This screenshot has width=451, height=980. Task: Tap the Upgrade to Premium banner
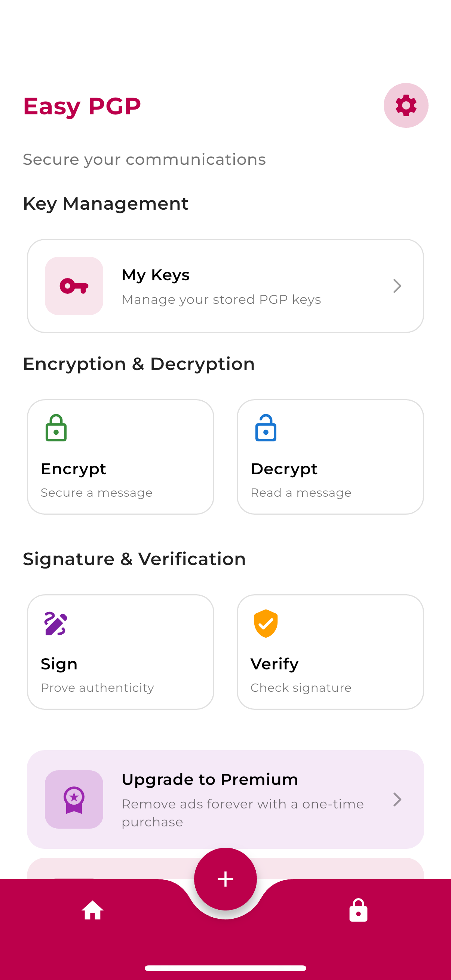(225, 800)
